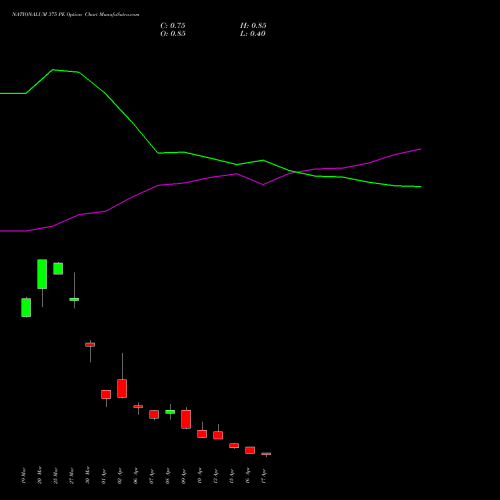Click the close value C: 0.75

(x=173, y=26)
